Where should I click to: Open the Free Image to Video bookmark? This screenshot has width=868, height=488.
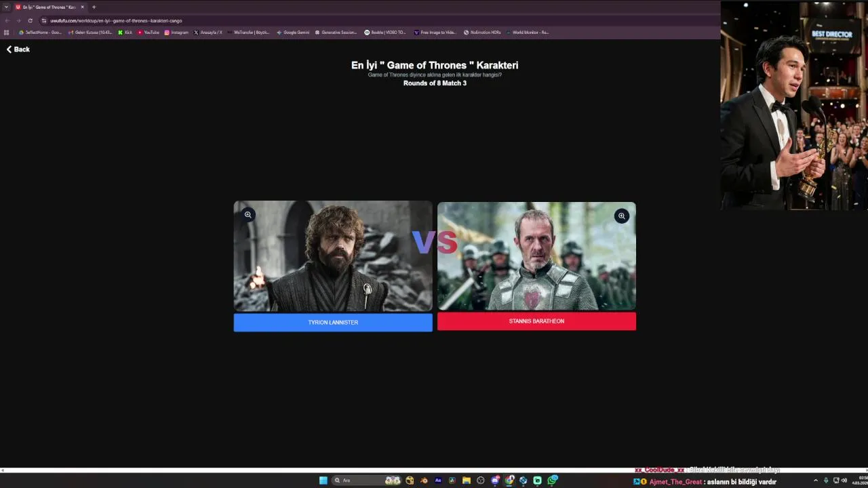(435, 33)
